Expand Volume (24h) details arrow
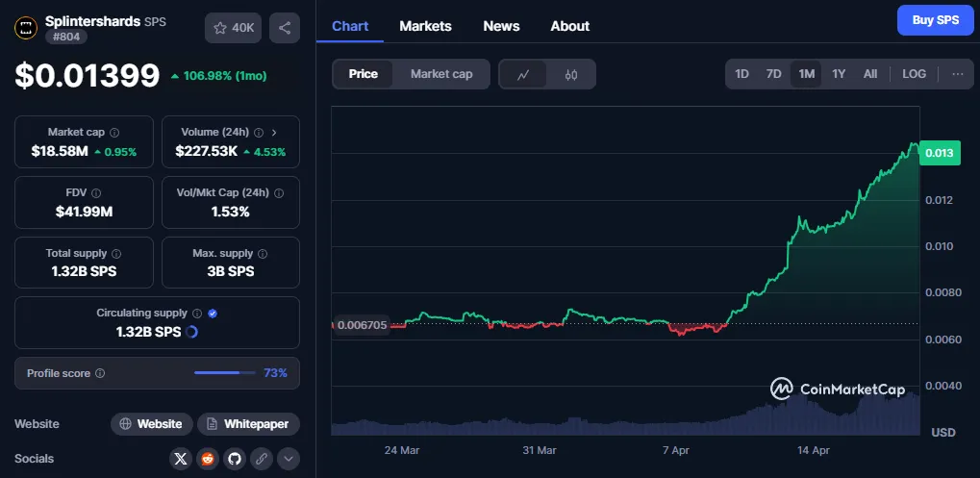This screenshot has height=478, width=980. (x=274, y=133)
